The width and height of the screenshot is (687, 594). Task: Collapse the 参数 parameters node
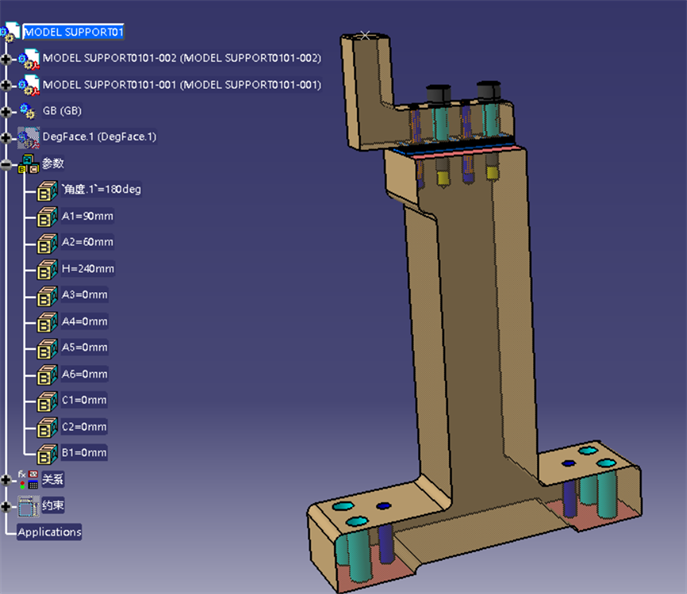tap(8, 164)
